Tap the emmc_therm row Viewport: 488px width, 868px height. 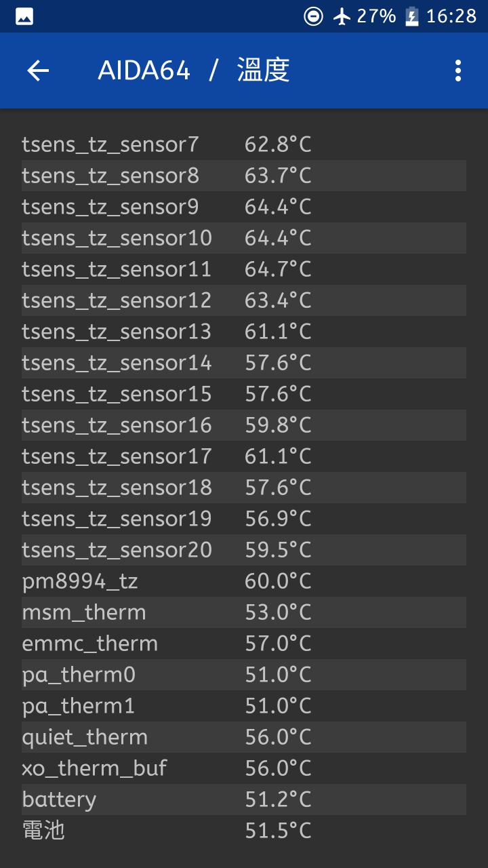click(x=244, y=644)
